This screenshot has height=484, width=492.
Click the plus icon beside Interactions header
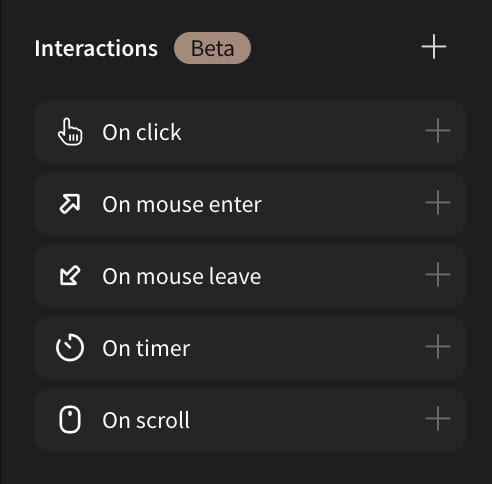point(434,47)
